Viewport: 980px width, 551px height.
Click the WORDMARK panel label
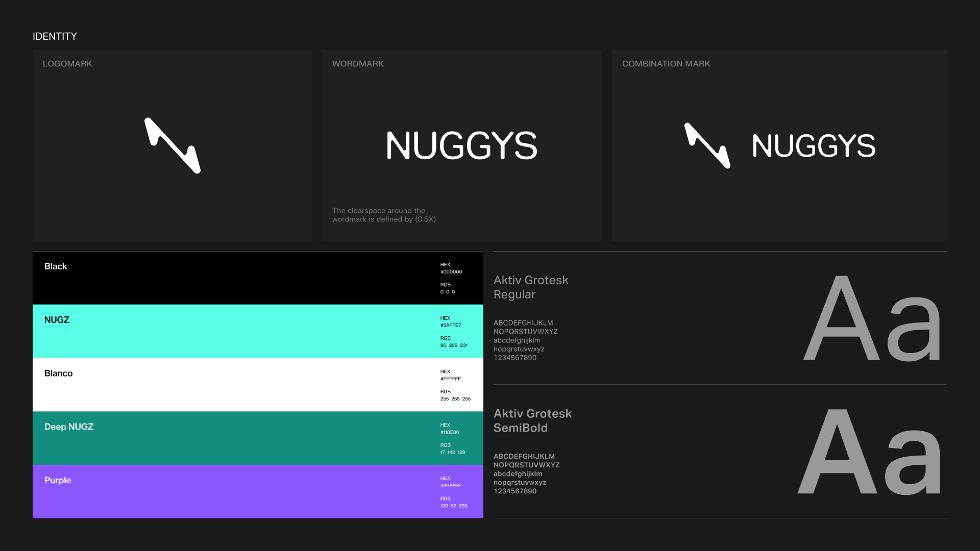pos(358,64)
